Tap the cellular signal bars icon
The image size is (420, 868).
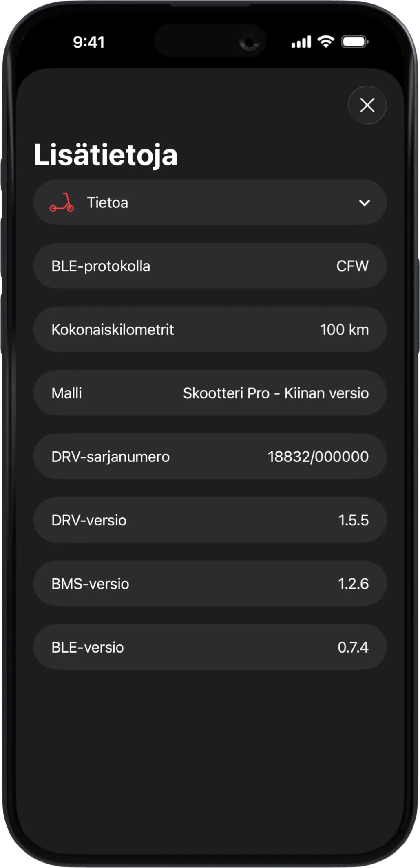point(301,42)
